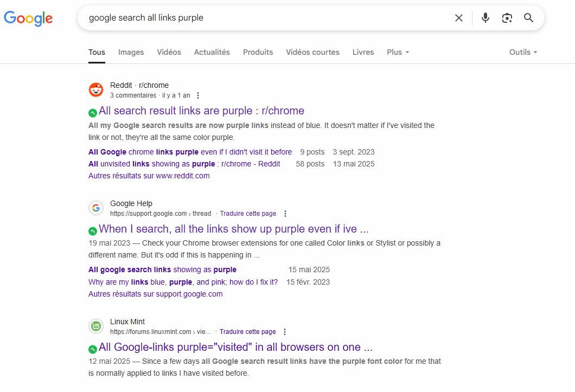Open "All google search links showing as purple"
Image resolution: width=575 pixels, height=392 pixels.
click(x=162, y=269)
